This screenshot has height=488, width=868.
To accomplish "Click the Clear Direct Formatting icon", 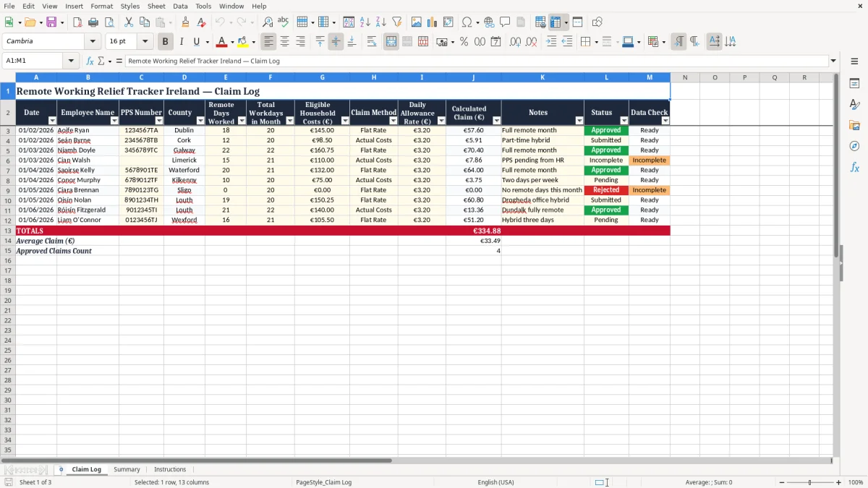I will tap(201, 22).
